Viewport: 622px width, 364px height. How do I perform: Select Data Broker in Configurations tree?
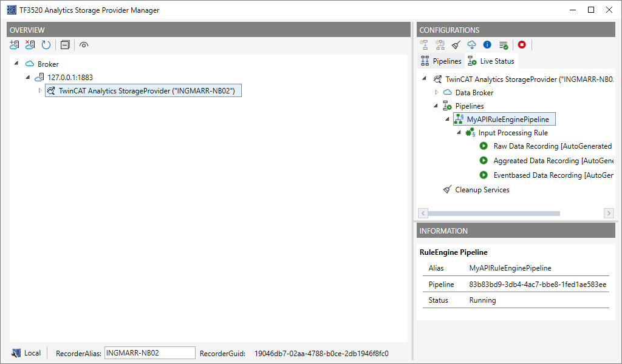pos(474,93)
